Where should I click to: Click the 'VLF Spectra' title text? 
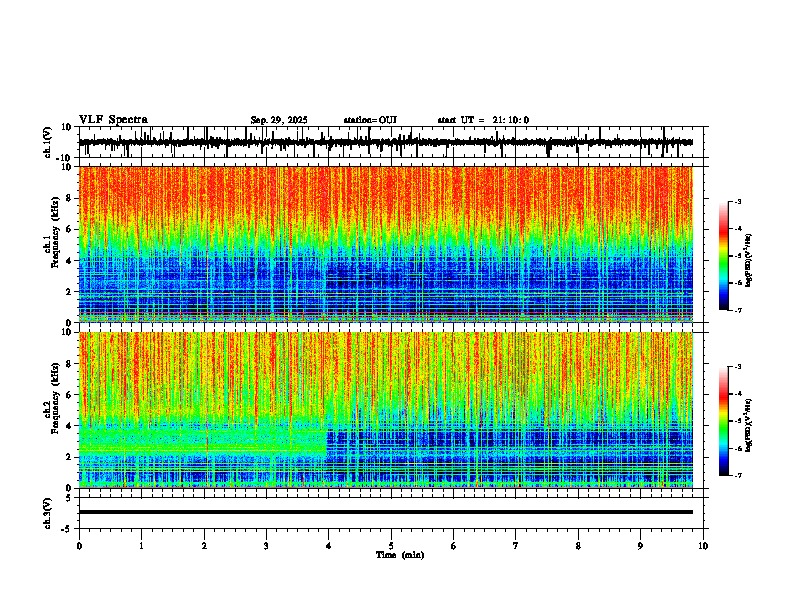click(x=113, y=119)
